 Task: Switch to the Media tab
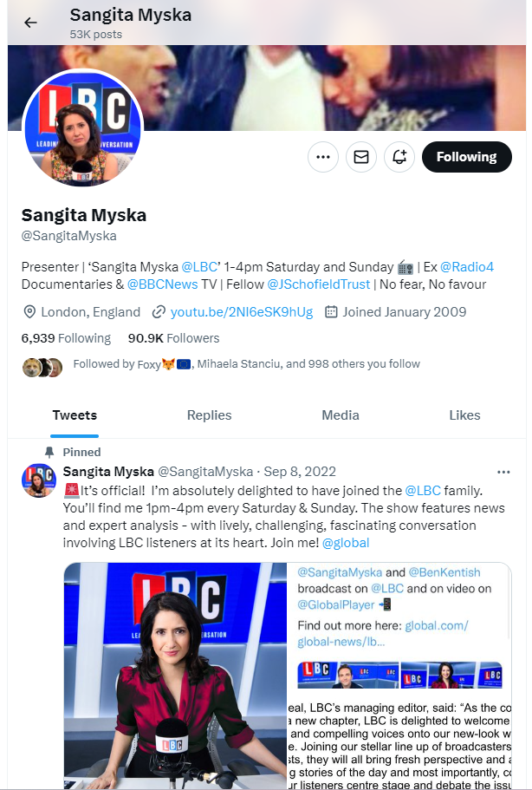(x=341, y=415)
